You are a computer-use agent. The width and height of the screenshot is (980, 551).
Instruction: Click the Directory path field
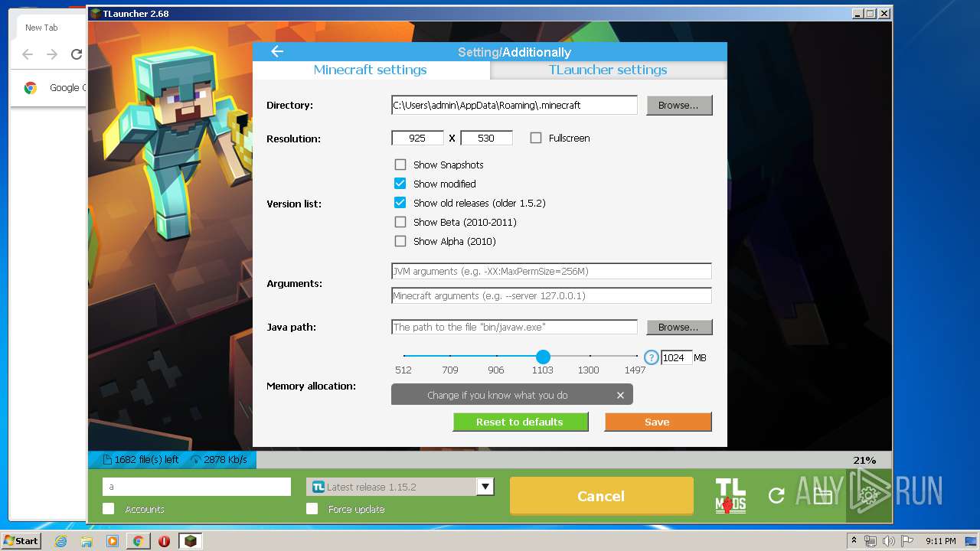(514, 105)
